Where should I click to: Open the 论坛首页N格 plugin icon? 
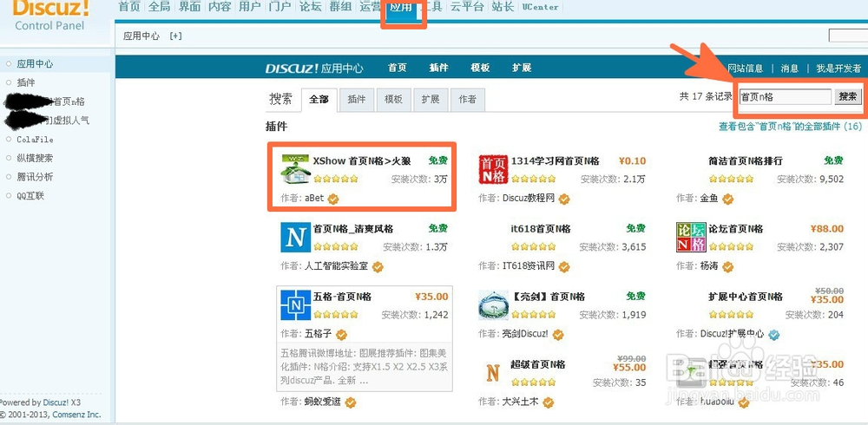click(x=691, y=238)
